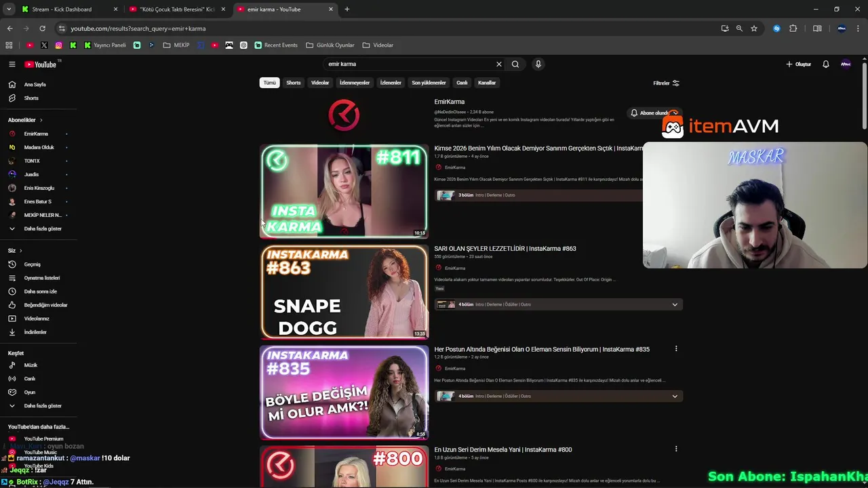Open Oynatma listeleri in sidebar
This screenshot has height=488, width=868.
41,278
